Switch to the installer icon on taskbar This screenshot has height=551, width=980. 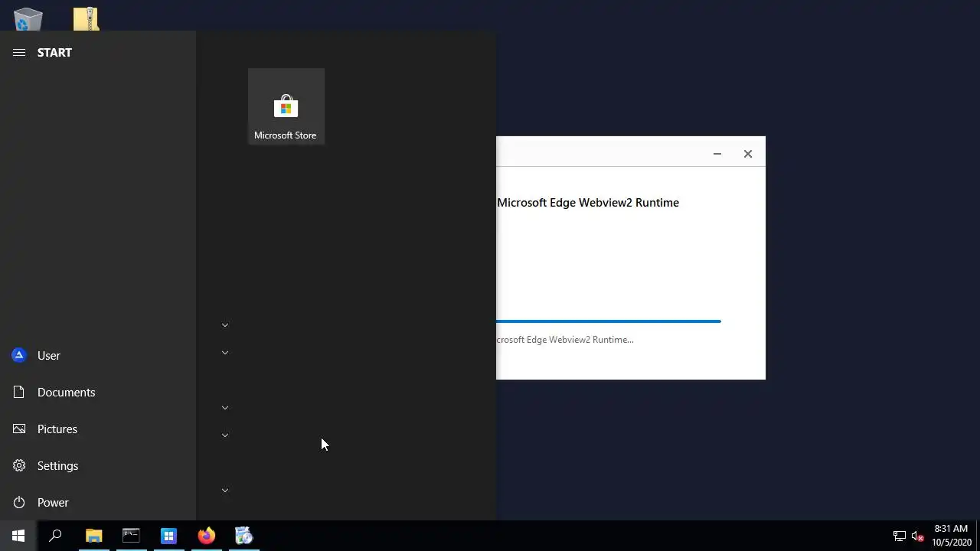[243, 536]
